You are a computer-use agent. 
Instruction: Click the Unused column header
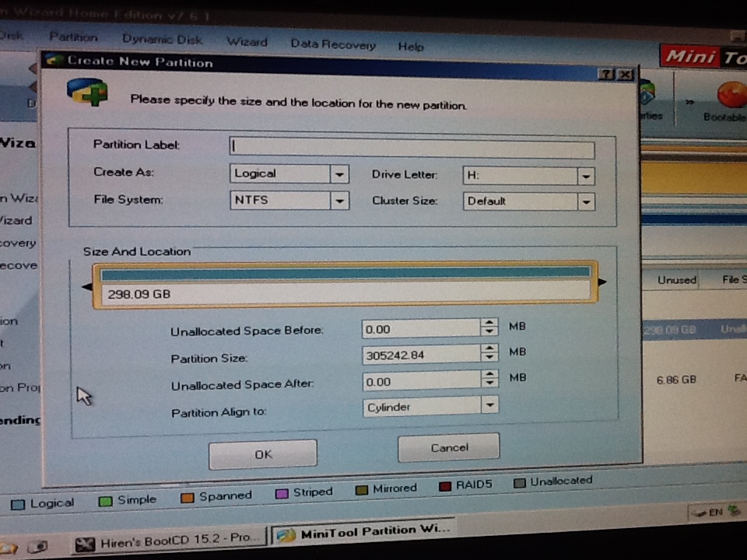point(676,280)
